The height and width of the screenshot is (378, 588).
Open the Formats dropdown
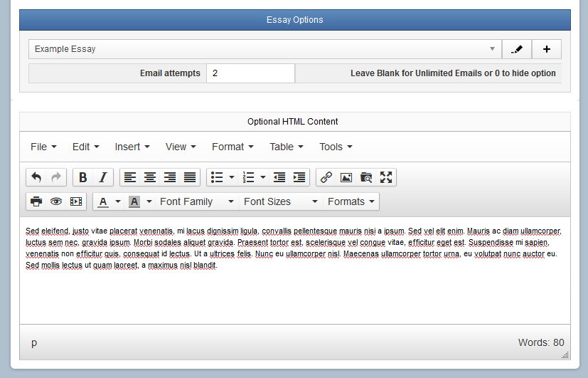pos(351,201)
